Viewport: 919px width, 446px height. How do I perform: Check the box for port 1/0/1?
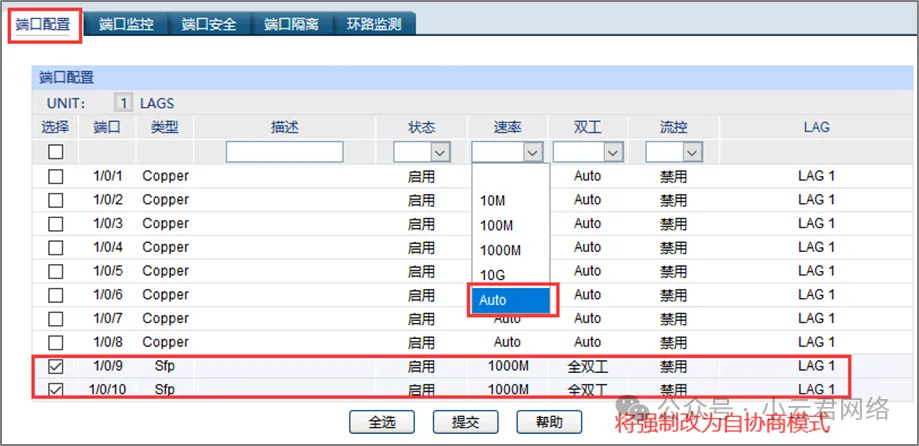(56, 176)
